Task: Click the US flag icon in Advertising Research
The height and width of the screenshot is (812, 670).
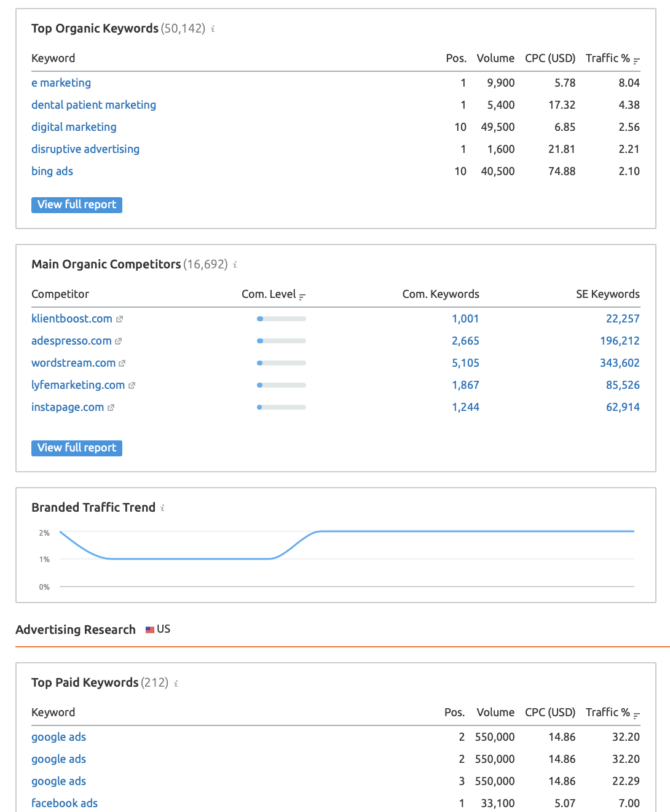Action: click(x=150, y=630)
